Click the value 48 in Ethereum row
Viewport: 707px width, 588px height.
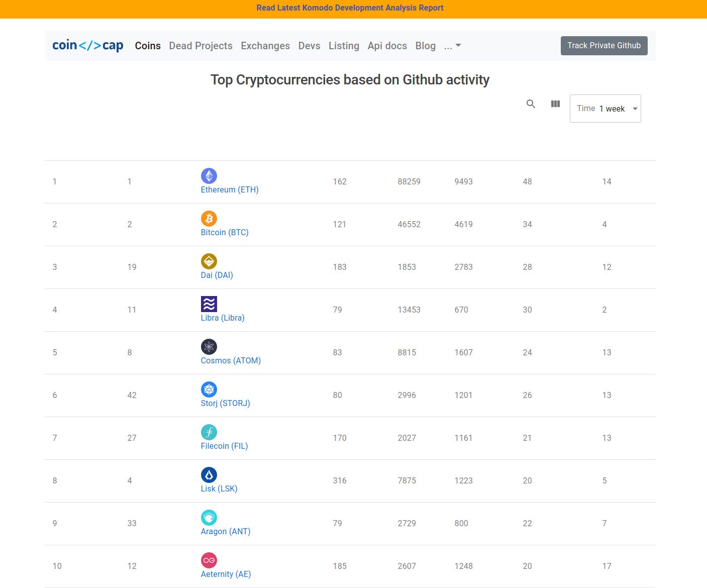point(527,182)
